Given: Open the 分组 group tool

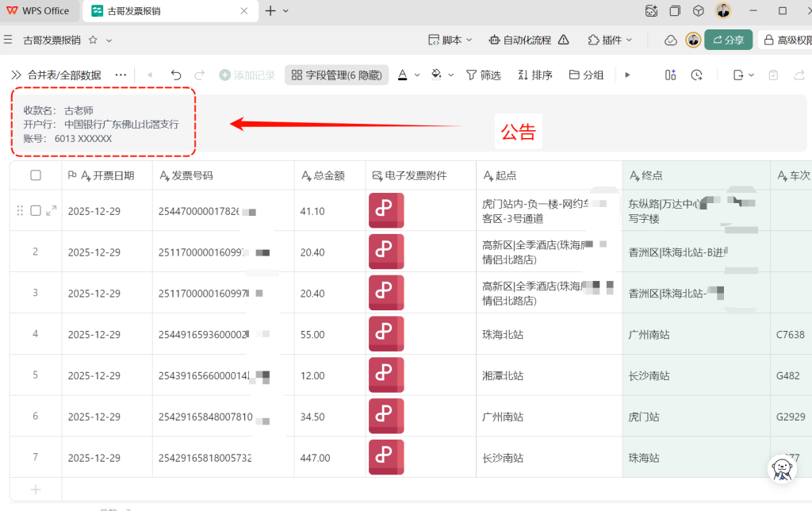Looking at the screenshot, I should point(586,75).
